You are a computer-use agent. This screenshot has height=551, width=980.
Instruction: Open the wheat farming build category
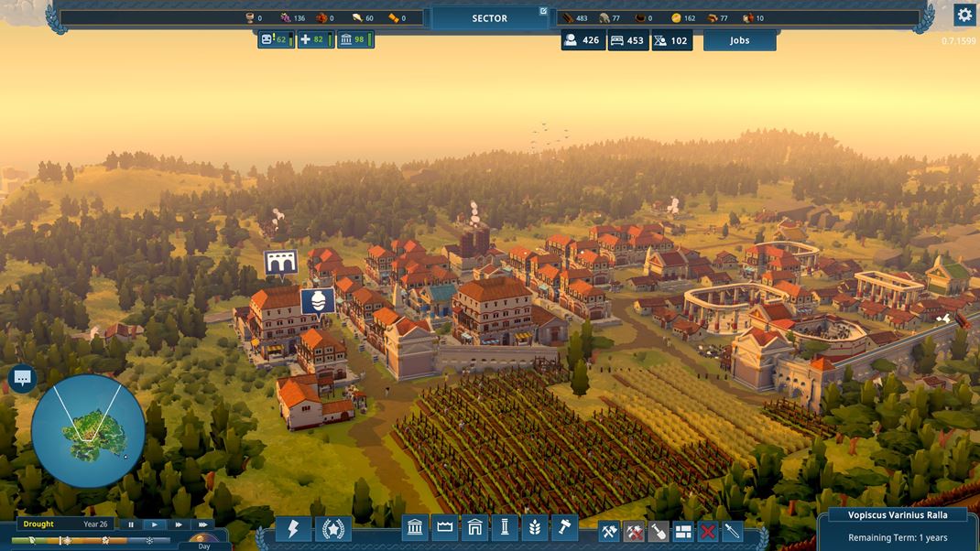[534, 528]
